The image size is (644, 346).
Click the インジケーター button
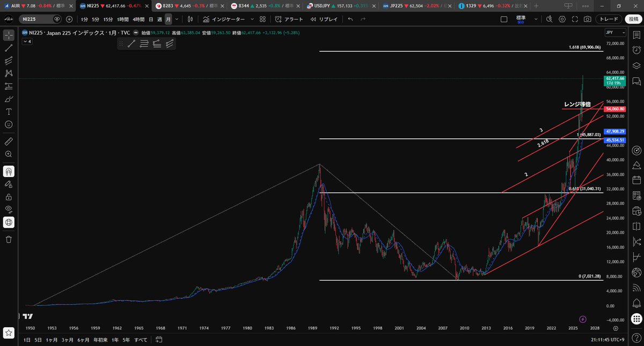224,19
